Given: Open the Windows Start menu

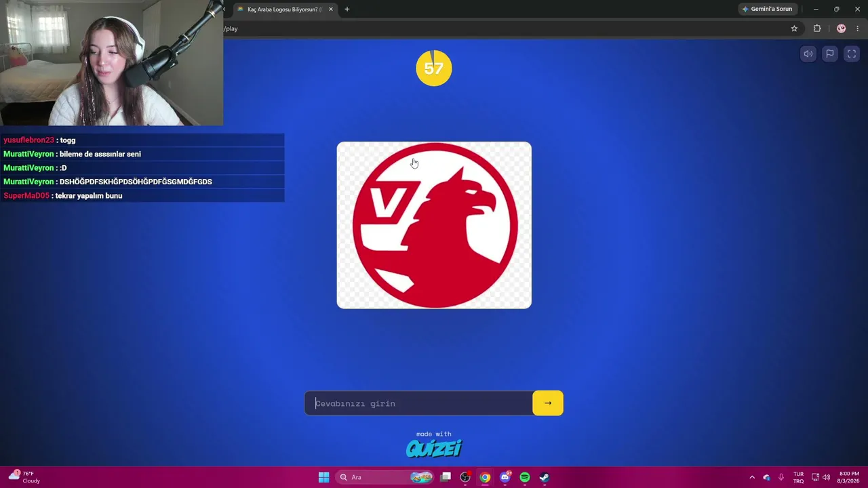Looking at the screenshot, I should click(x=323, y=477).
